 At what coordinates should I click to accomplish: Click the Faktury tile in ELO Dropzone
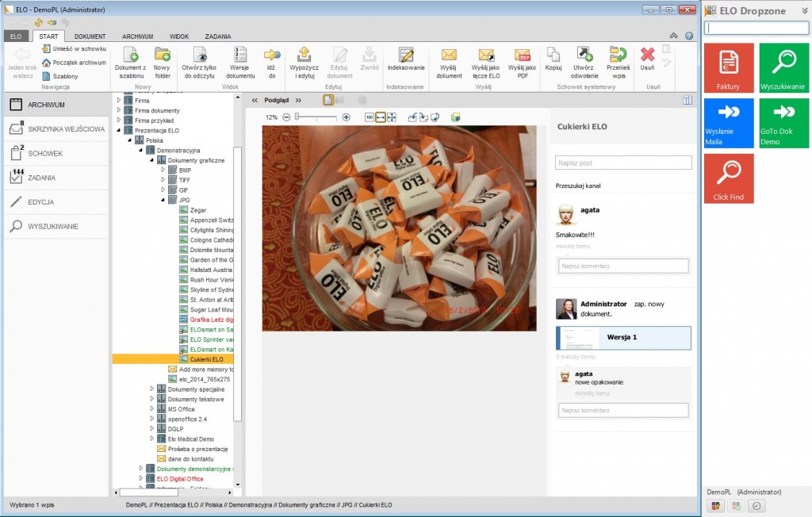[x=729, y=68]
